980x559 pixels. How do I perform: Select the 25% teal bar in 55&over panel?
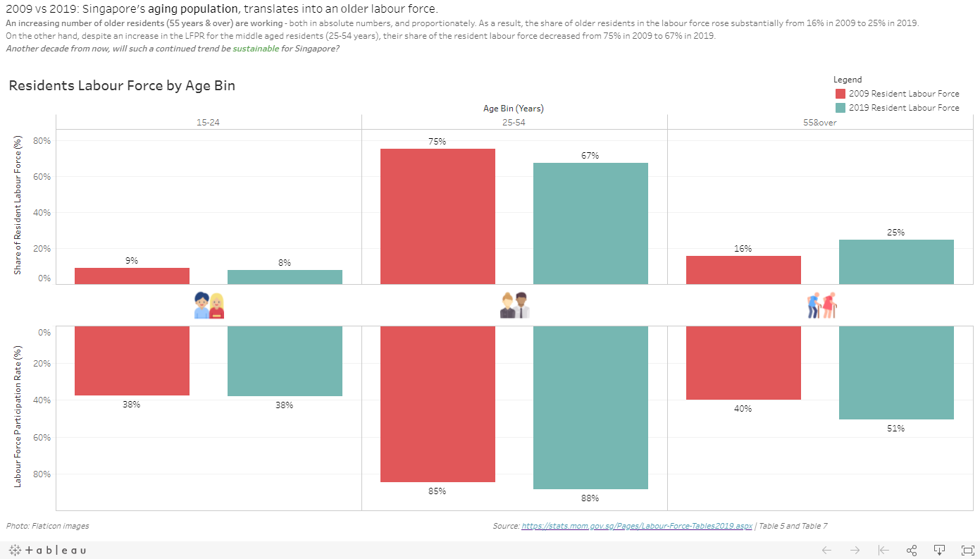click(x=896, y=261)
